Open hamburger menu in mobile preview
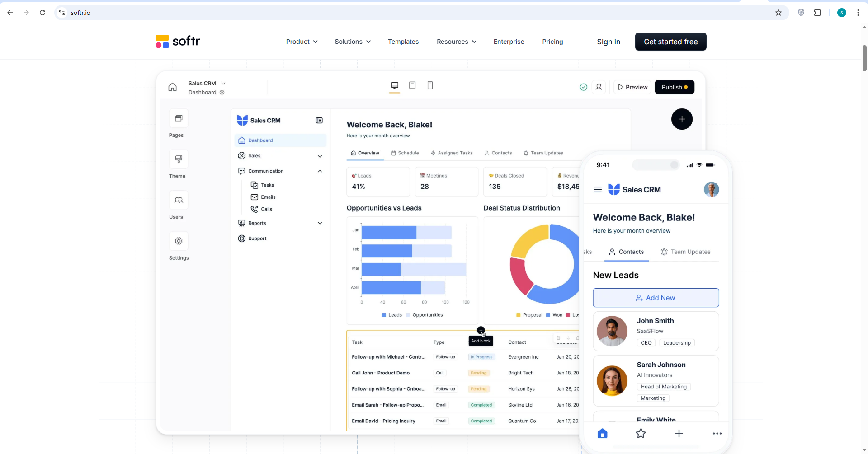Image resolution: width=868 pixels, height=454 pixels. [x=598, y=190]
